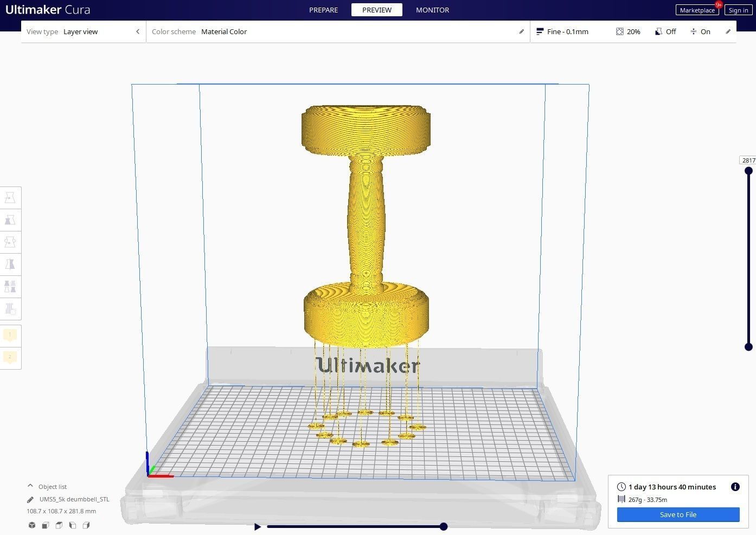Switch to the 3D view cube icon

click(x=32, y=525)
